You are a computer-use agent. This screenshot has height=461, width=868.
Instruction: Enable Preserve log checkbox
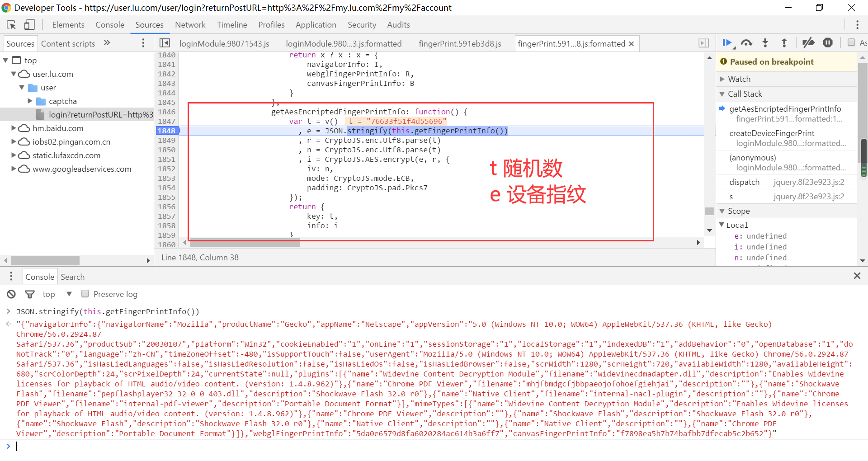coord(85,294)
